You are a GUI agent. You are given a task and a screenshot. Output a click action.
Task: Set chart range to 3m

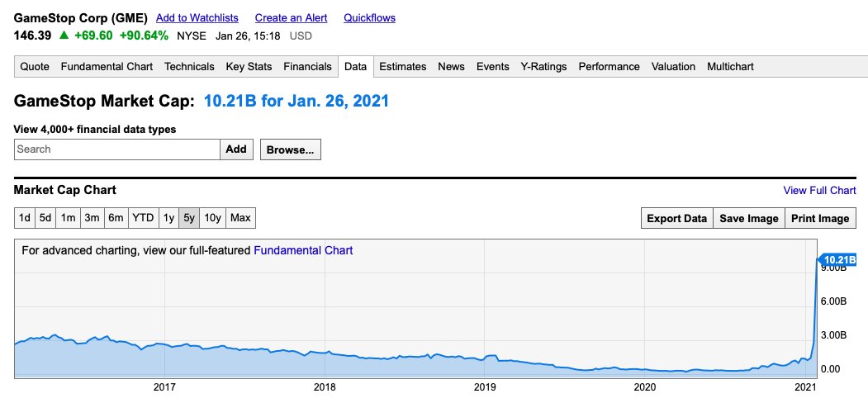92,218
